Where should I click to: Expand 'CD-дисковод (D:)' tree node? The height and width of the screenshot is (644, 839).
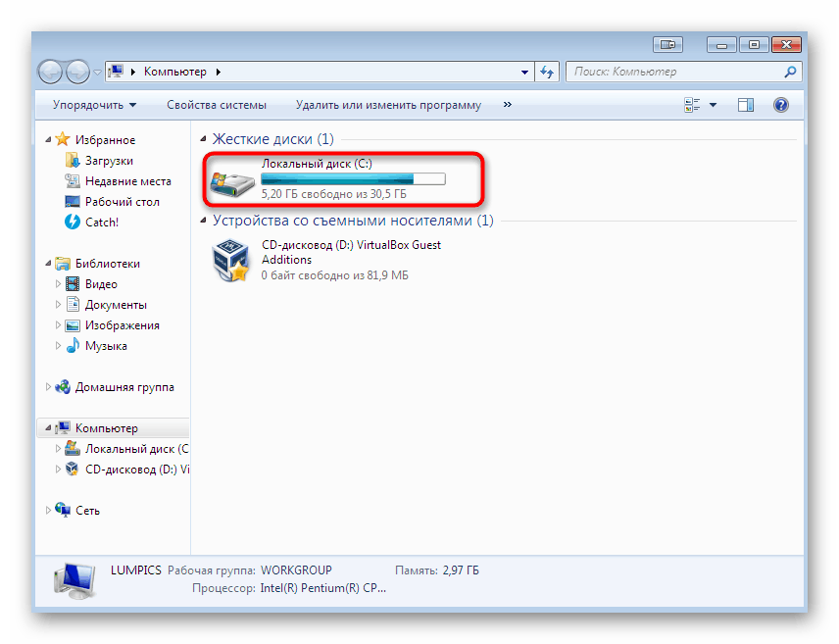point(59,469)
